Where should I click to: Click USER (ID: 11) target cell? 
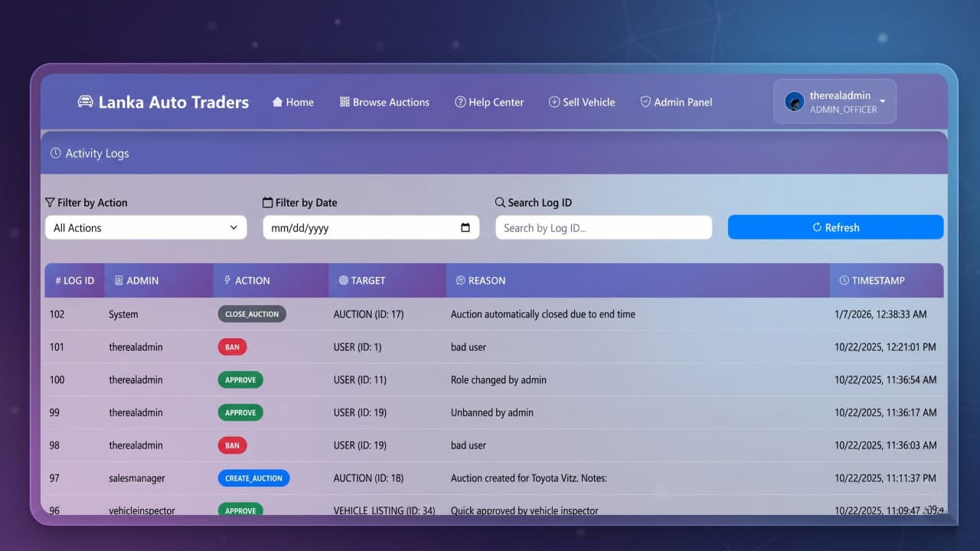tap(360, 380)
